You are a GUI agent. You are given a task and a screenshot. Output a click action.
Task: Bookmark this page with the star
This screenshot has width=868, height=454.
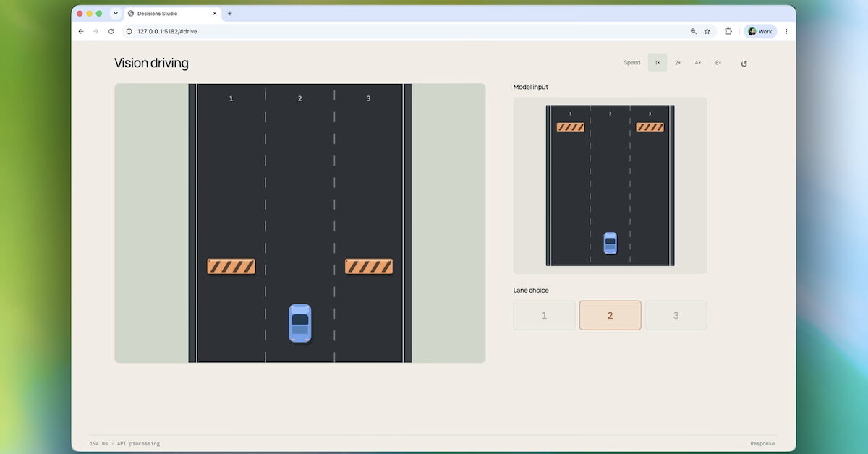[x=707, y=31]
